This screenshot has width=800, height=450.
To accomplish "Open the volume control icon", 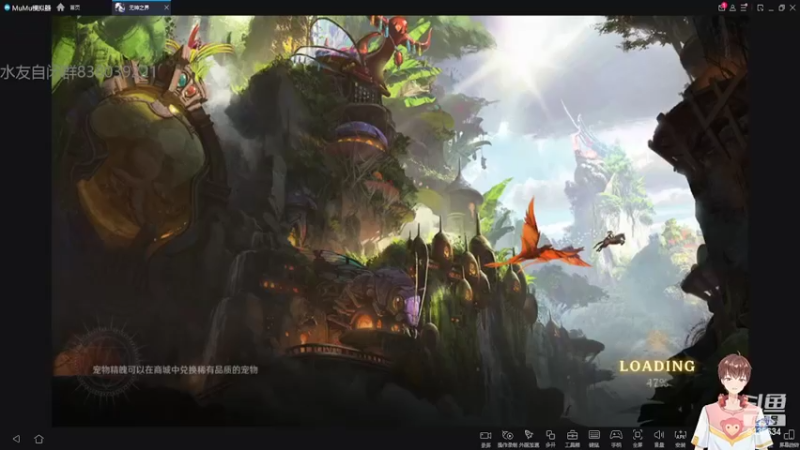I will (659, 438).
